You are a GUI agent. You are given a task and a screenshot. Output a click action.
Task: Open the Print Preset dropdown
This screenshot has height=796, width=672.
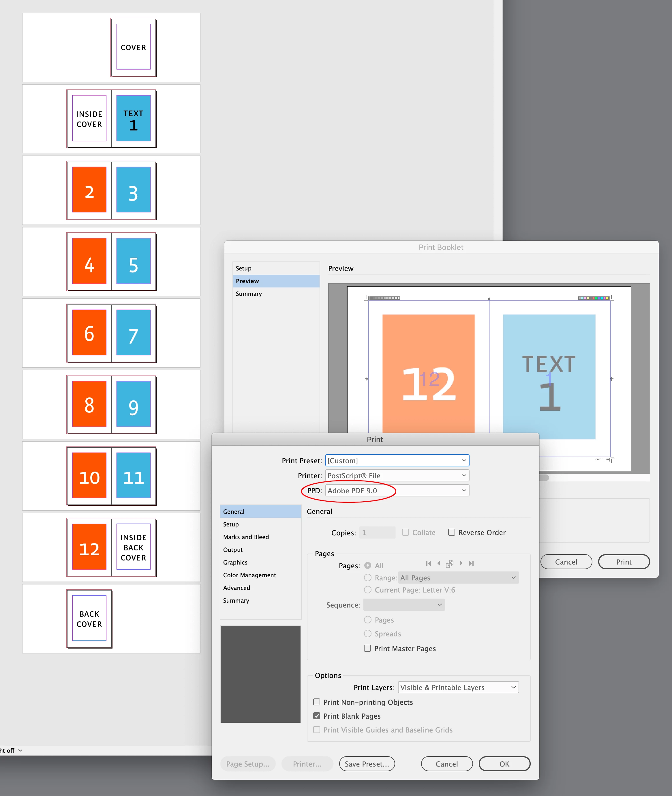[397, 460]
